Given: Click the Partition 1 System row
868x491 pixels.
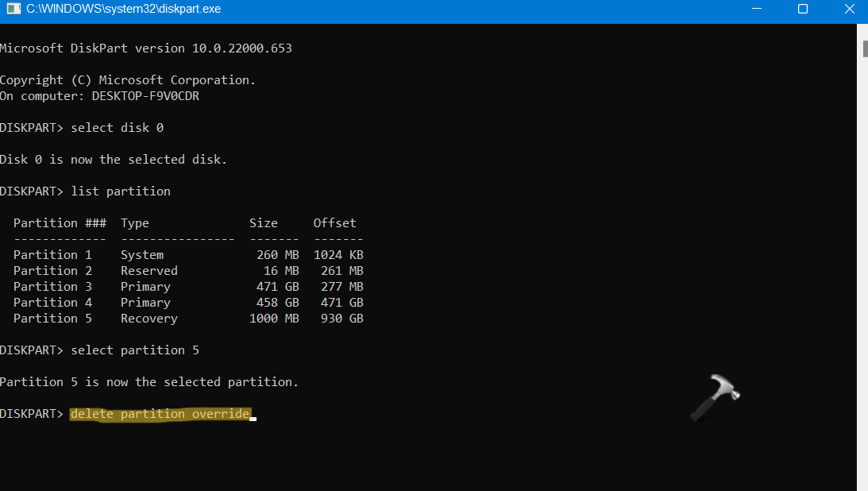Looking at the screenshot, I should pyautogui.click(x=188, y=255).
